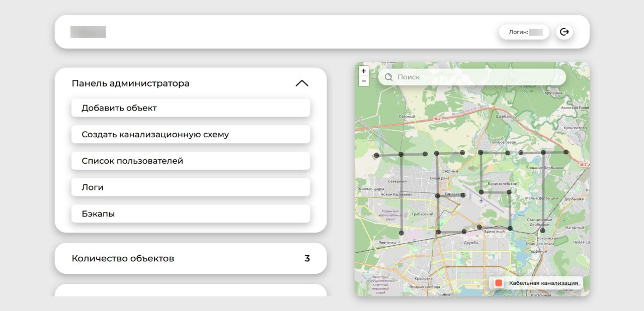644x311 pixels.
Task: Click the Логин user badge
Action: (x=524, y=32)
